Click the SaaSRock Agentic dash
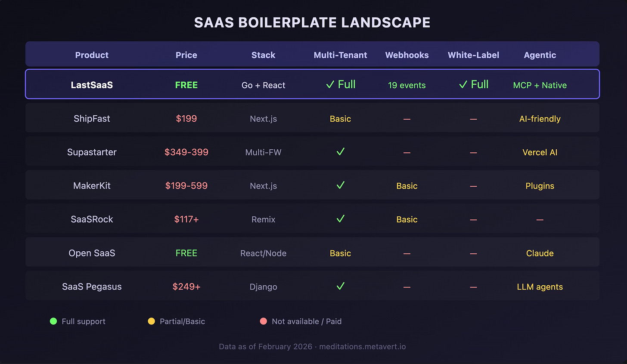This screenshot has width=627, height=364. coord(540,220)
